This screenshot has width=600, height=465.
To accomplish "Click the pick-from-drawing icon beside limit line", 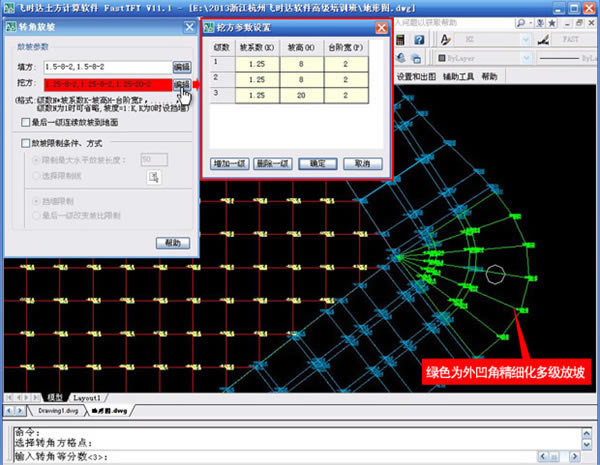I will click(154, 176).
